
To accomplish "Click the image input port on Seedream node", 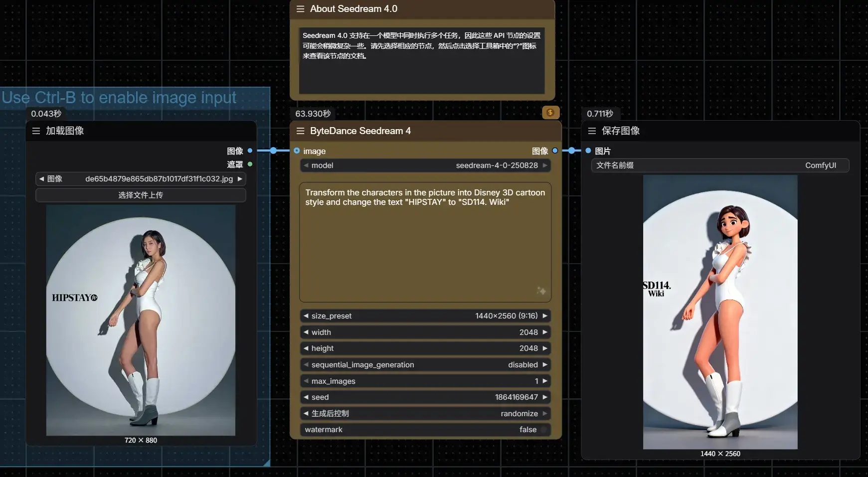I will [297, 151].
